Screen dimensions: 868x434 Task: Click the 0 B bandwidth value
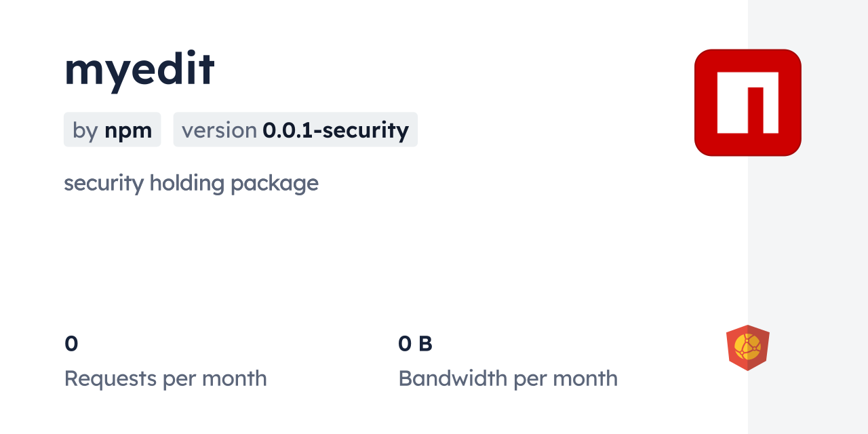(x=415, y=344)
